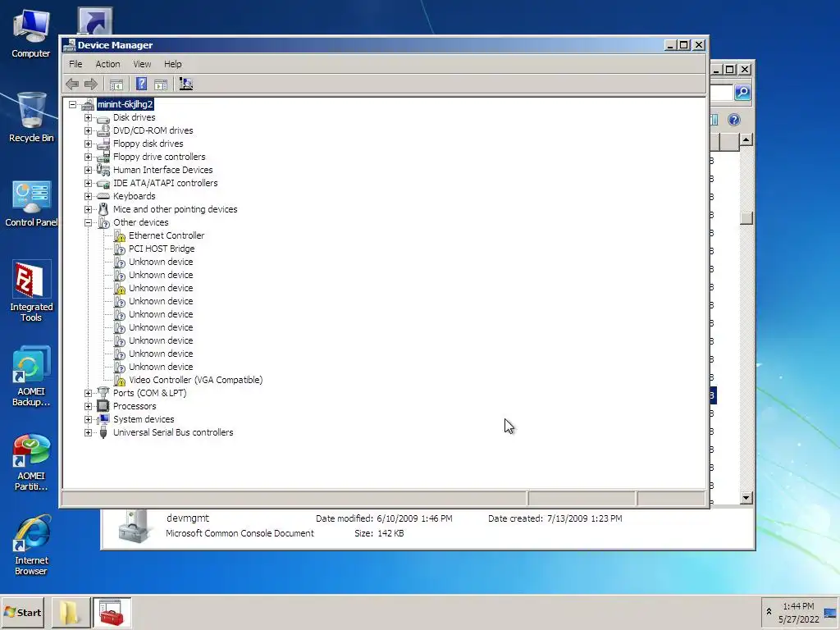Select Video Controller (VGA Compatible) label
This screenshot has height=630, width=840.
click(195, 380)
